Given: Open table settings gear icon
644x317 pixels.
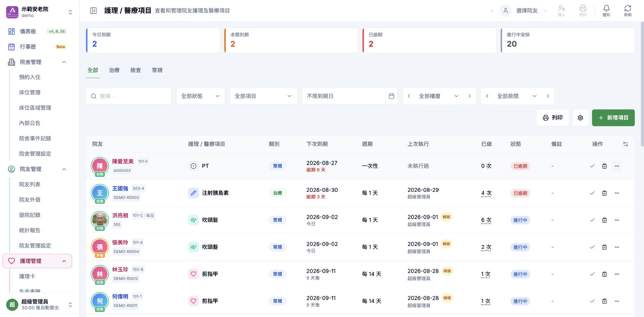Looking at the screenshot, I should click(x=580, y=118).
